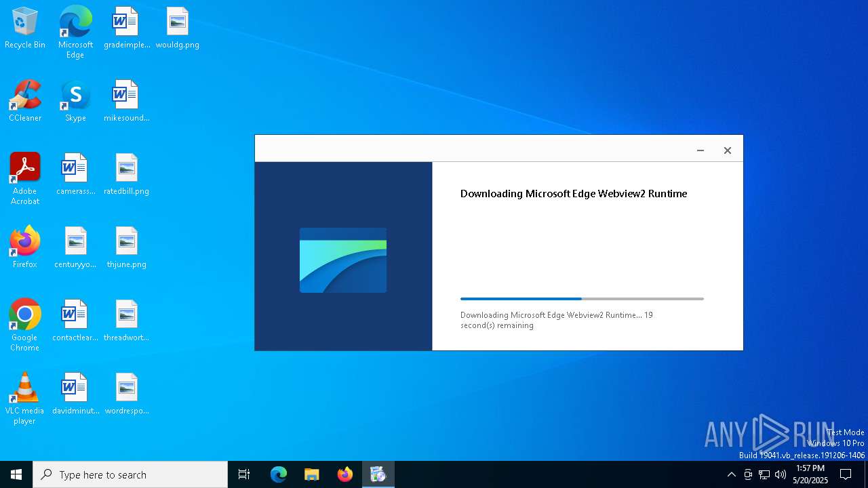Image resolution: width=868 pixels, height=488 pixels.
Task: Close the Webview2 installer window
Action: tap(728, 150)
